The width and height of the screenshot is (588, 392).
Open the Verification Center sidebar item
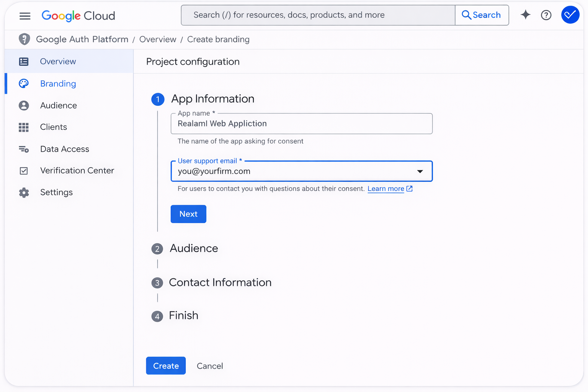click(x=77, y=171)
